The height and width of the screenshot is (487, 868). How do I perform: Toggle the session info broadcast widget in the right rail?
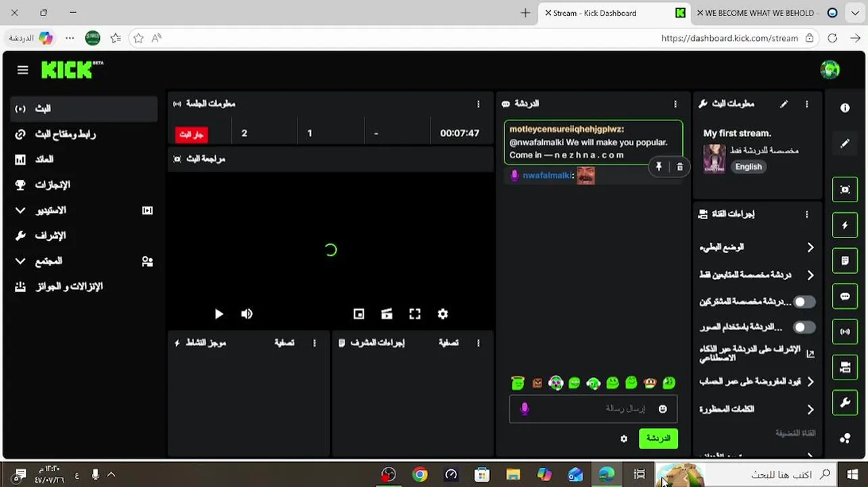pos(845,332)
